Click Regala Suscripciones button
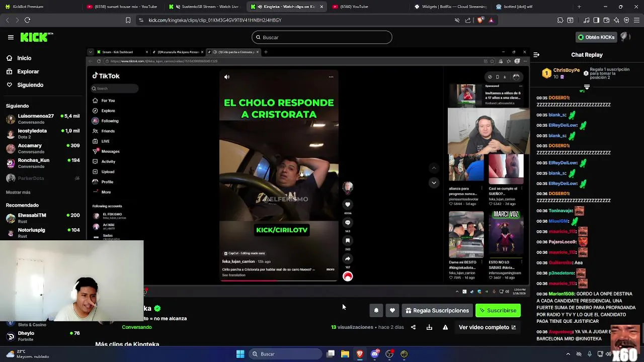The image size is (644, 362). pos(437,311)
